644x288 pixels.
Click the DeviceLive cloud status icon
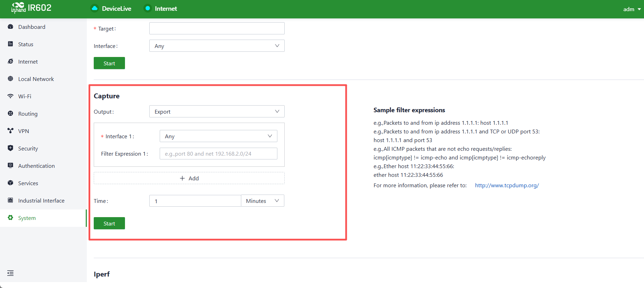point(94,8)
